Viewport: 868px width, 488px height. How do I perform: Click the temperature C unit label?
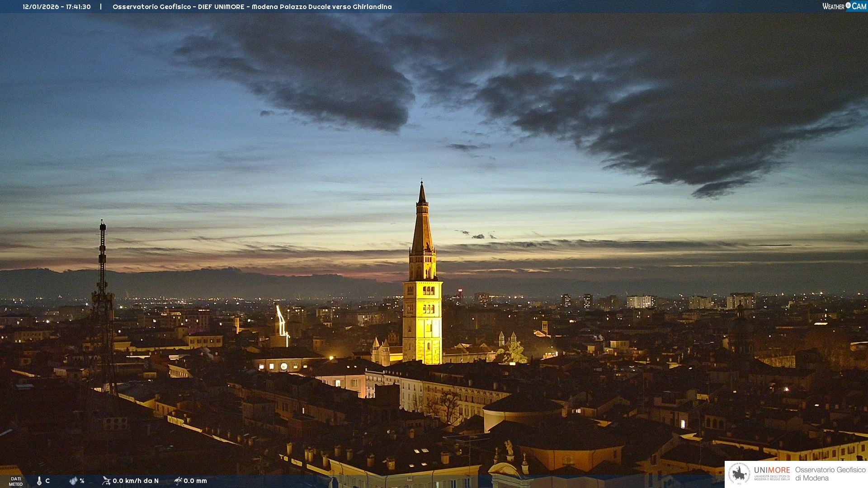click(x=47, y=481)
